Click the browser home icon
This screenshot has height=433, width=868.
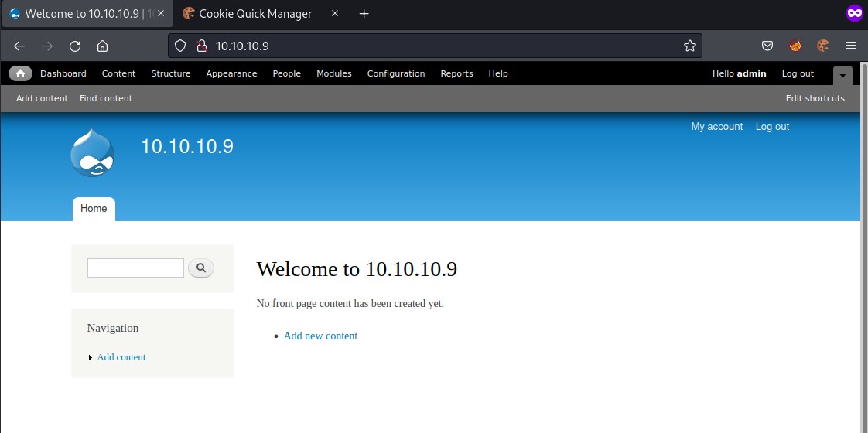(x=102, y=46)
